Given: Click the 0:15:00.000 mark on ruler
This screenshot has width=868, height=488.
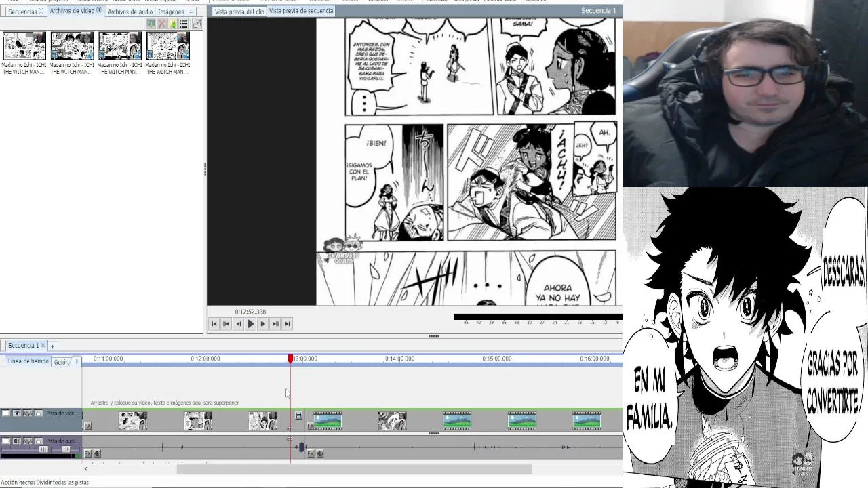Looking at the screenshot, I should [497, 359].
